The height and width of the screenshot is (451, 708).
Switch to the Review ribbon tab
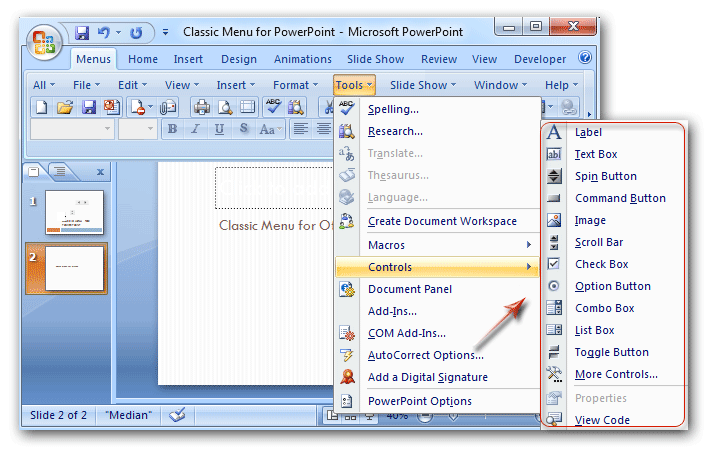pos(439,59)
